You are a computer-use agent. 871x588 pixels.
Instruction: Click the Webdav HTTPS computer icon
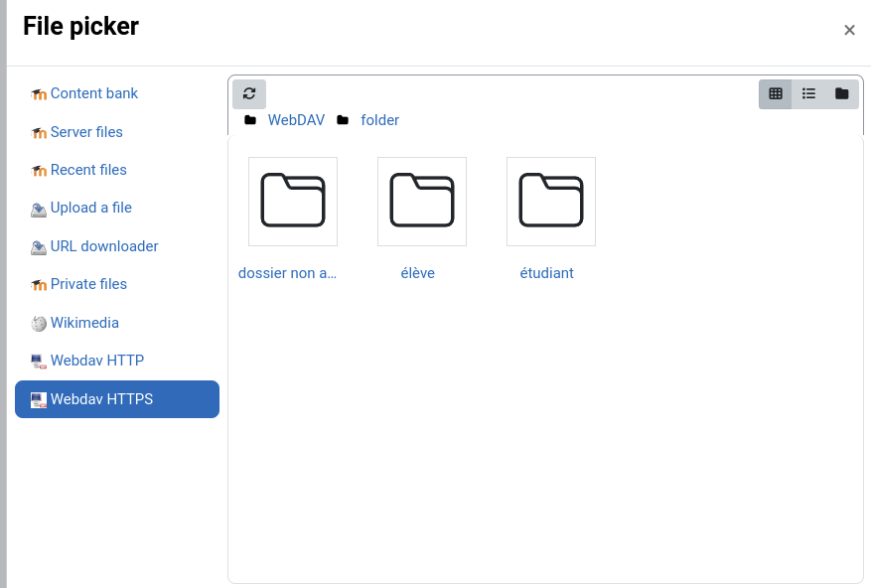[x=39, y=400]
